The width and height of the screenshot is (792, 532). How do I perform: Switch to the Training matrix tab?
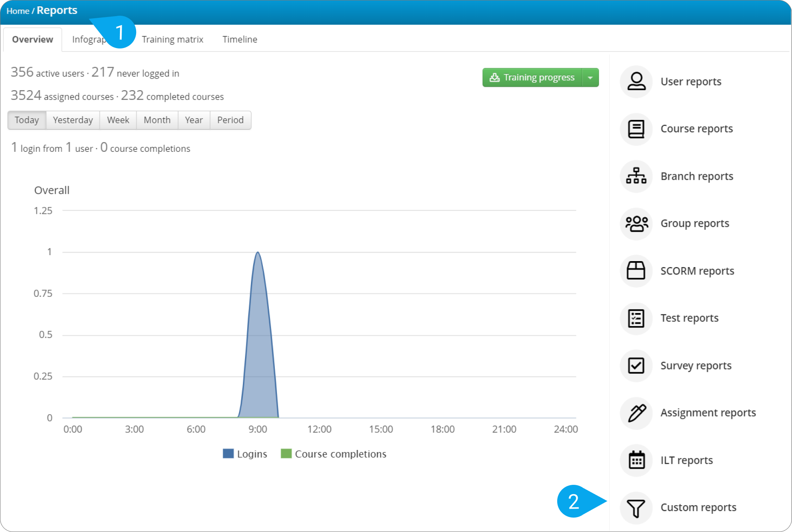click(173, 40)
